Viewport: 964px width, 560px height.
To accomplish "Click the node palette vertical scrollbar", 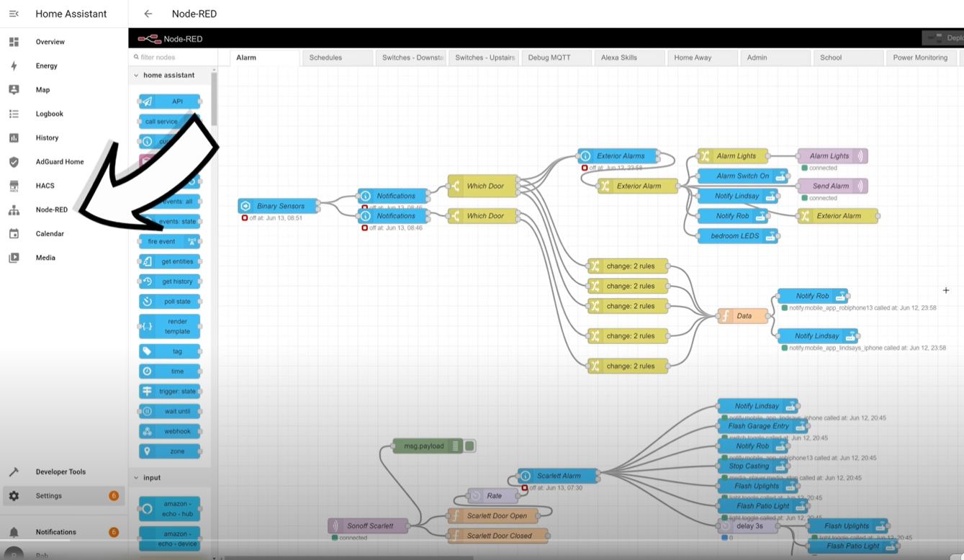I will (214, 99).
